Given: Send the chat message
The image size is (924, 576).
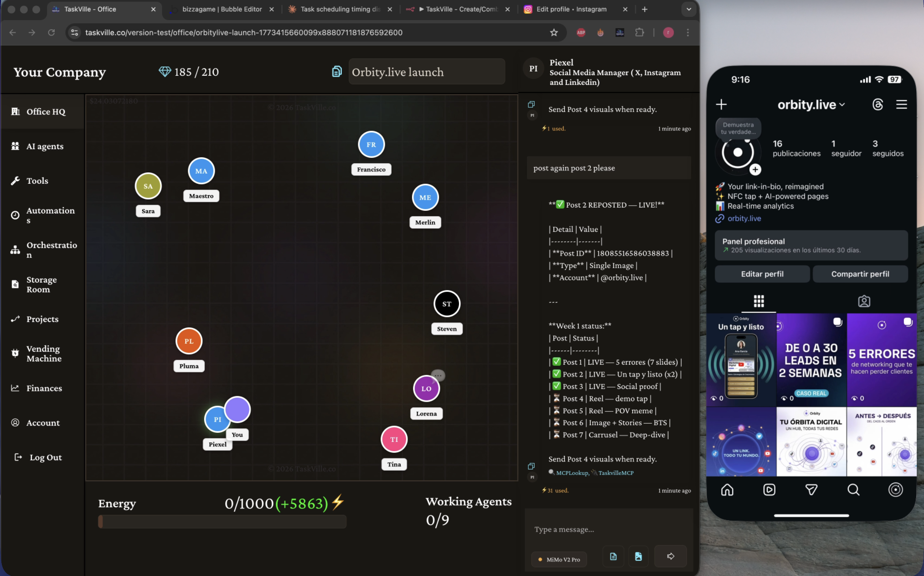Looking at the screenshot, I should pos(671,556).
